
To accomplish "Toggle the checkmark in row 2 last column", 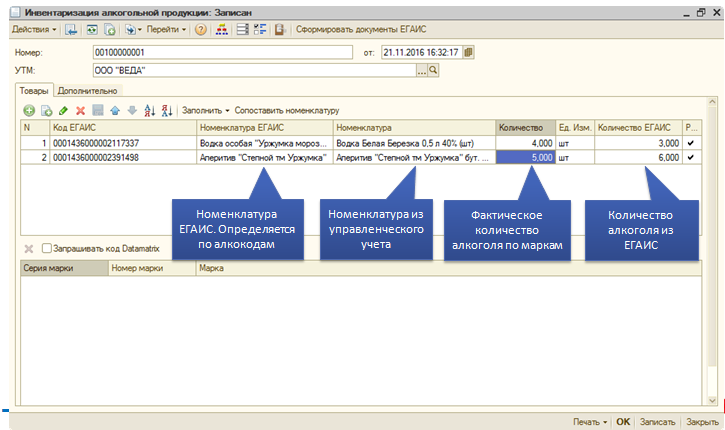I will pyautogui.click(x=691, y=158).
